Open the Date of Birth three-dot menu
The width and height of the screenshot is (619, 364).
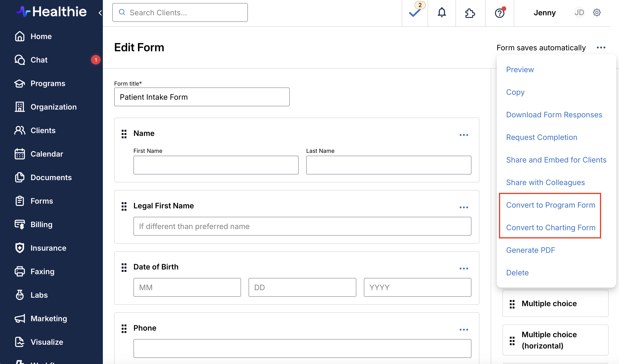[463, 269]
